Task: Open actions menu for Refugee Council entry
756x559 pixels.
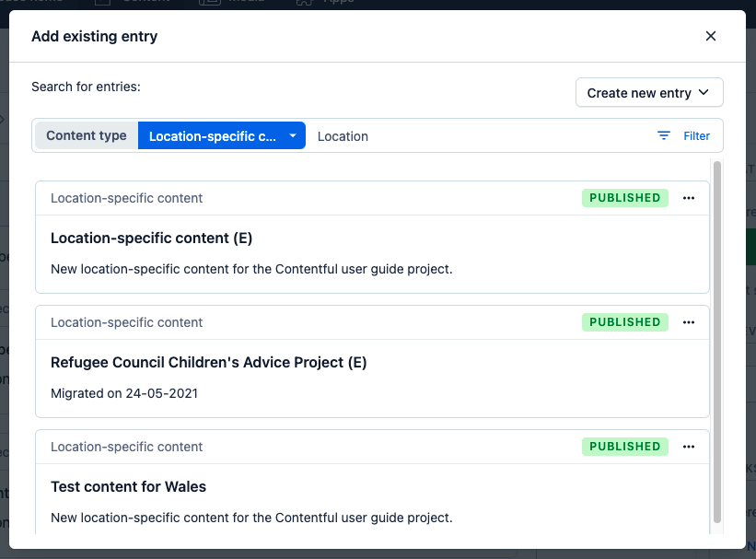Action: [689, 322]
